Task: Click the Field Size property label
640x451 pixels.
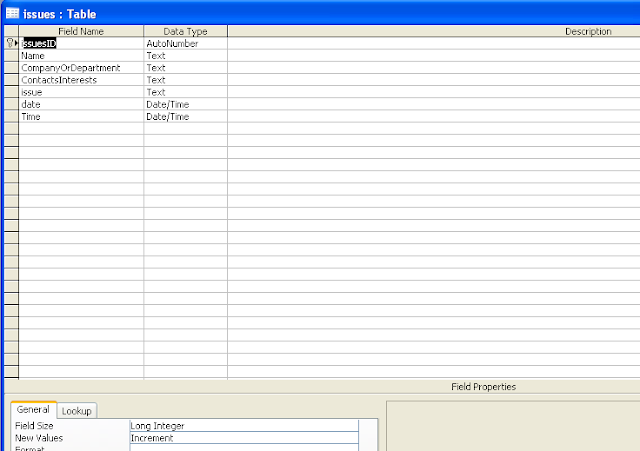Action: (x=34, y=426)
